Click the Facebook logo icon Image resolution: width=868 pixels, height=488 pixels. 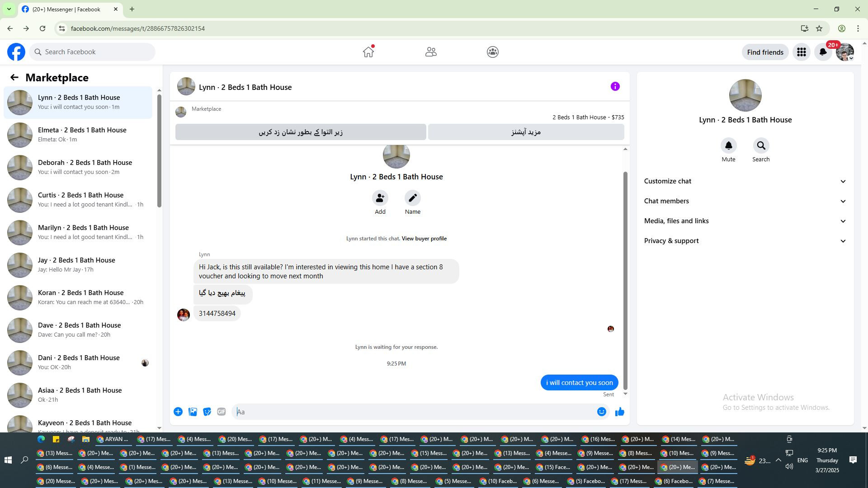click(16, 52)
